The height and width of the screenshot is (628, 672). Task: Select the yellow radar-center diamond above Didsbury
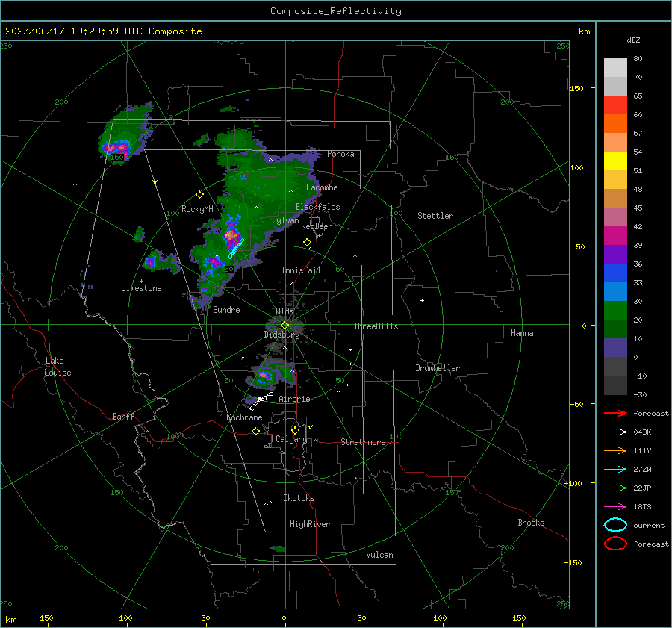point(284,326)
